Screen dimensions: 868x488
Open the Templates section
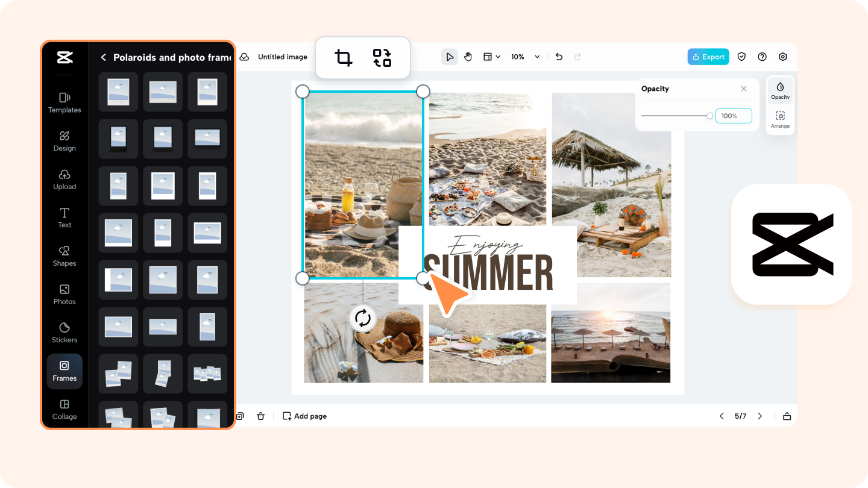click(x=64, y=102)
